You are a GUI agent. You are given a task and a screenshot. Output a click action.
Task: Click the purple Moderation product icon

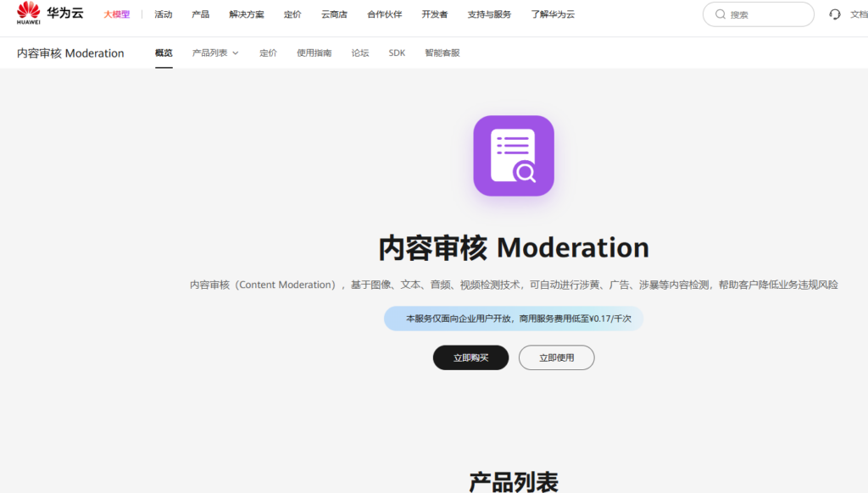513,156
